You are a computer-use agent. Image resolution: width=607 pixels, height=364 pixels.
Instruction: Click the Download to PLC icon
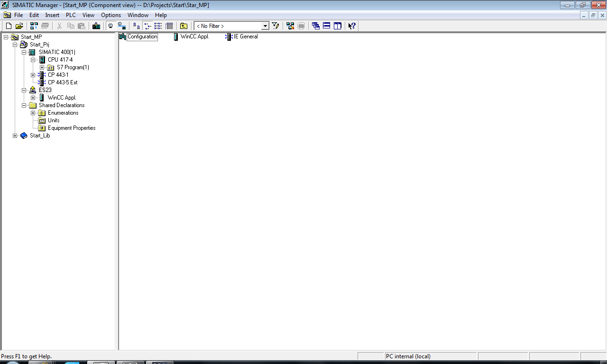(x=96, y=26)
